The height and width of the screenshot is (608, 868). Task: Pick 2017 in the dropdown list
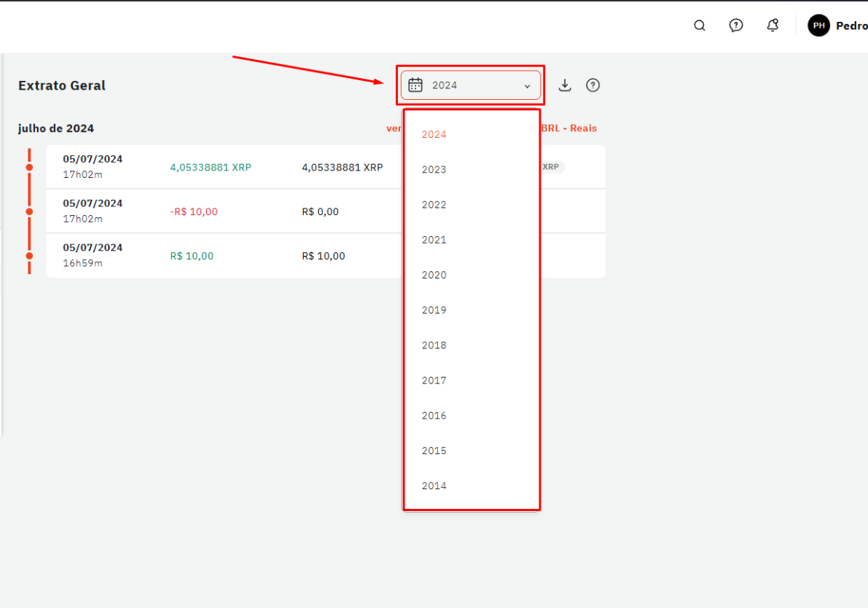434,381
